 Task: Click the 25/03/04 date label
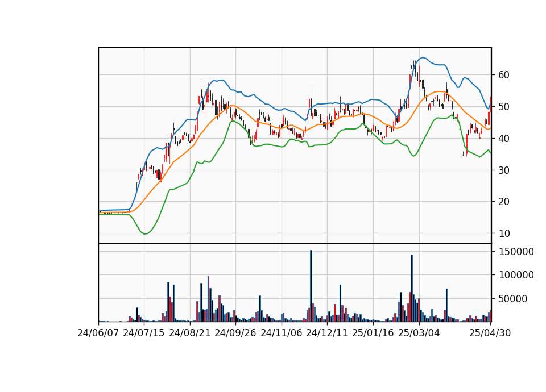pyautogui.click(x=419, y=333)
